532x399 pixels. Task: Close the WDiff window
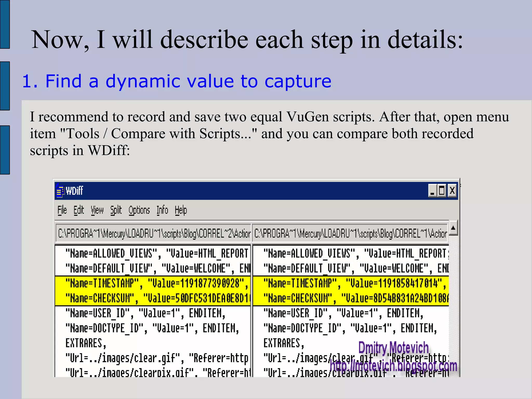[x=452, y=191]
